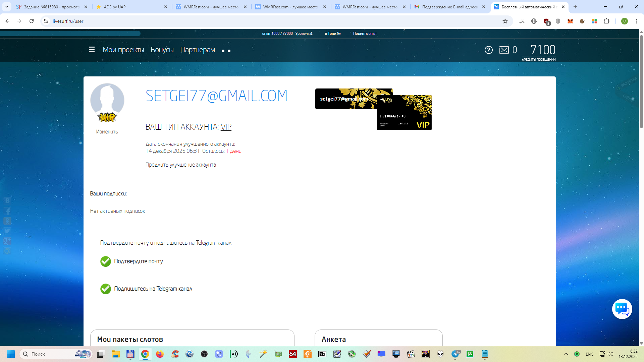Open browser extensions puzzle icon
The width and height of the screenshot is (644, 362).
pyautogui.click(x=606, y=21)
